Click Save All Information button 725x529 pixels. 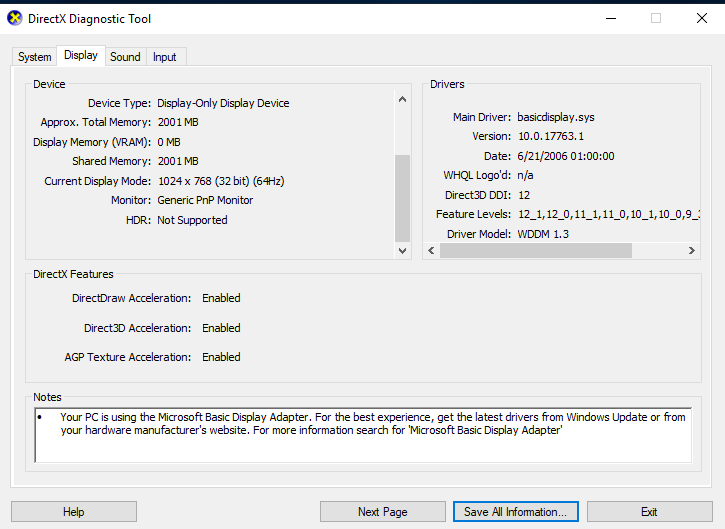tap(516, 512)
